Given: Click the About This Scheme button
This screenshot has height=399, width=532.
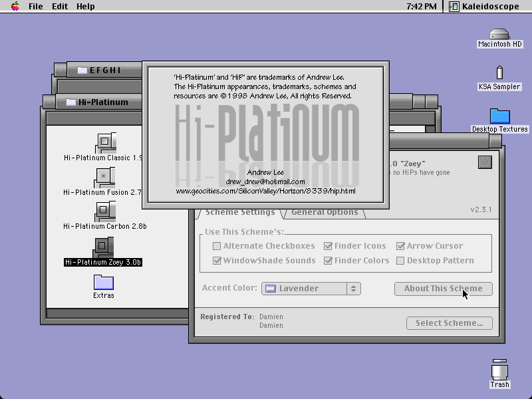Looking at the screenshot, I should [443, 289].
